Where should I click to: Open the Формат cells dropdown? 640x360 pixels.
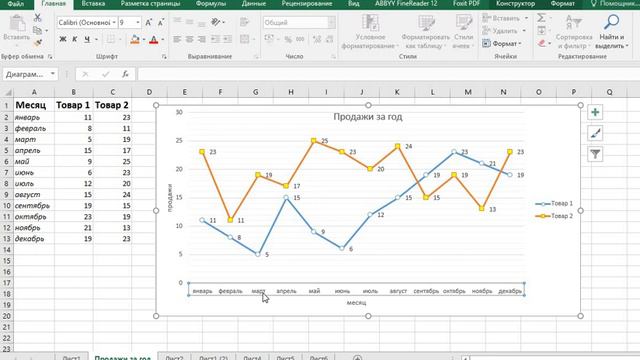[x=502, y=43]
